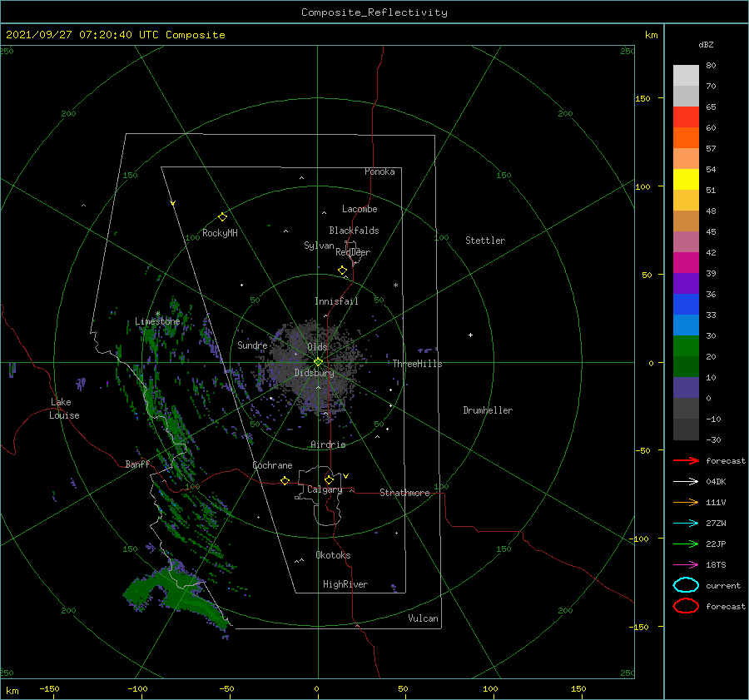
Task: Click the Airdrie city label
Action: 328,444
